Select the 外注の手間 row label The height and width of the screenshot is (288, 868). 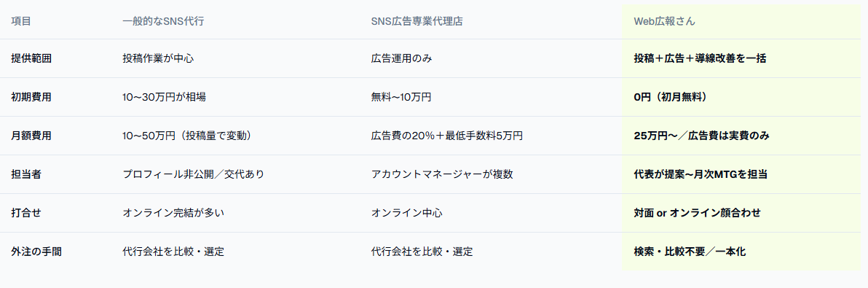(x=36, y=252)
